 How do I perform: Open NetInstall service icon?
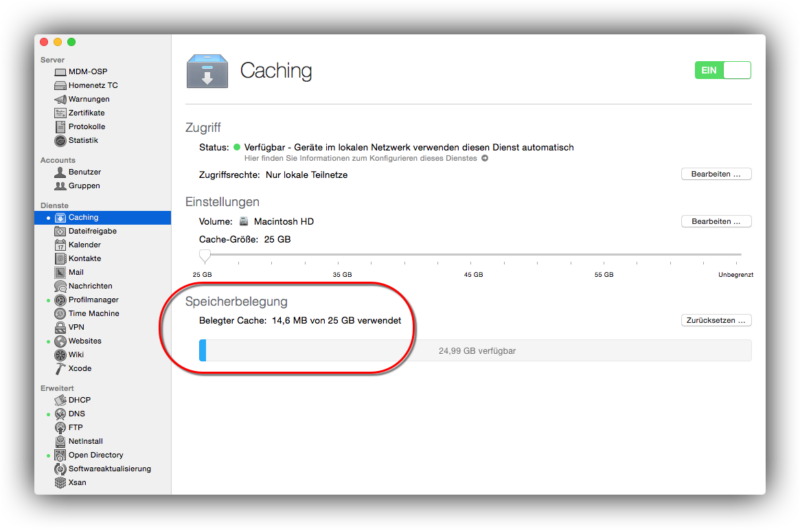pyautogui.click(x=60, y=441)
